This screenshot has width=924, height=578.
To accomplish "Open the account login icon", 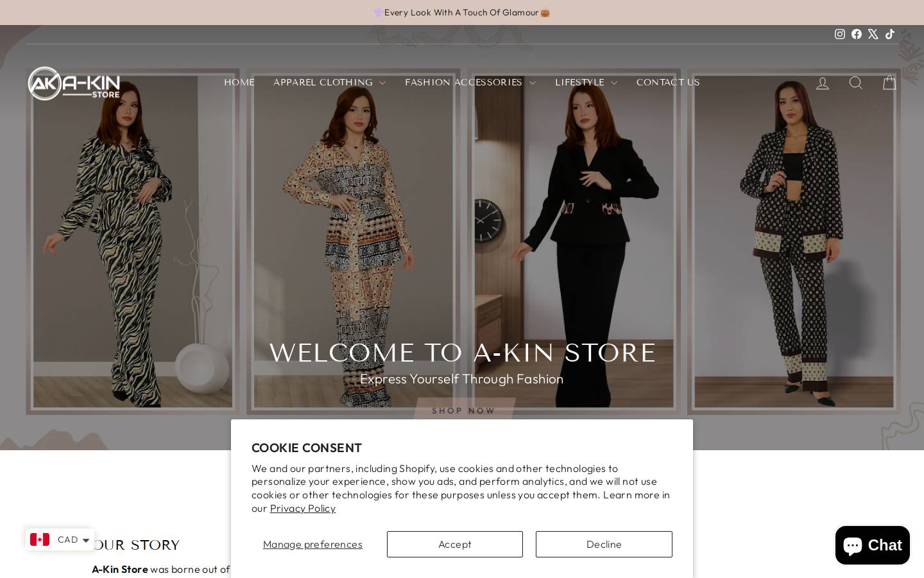I will (x=823, y=83).
